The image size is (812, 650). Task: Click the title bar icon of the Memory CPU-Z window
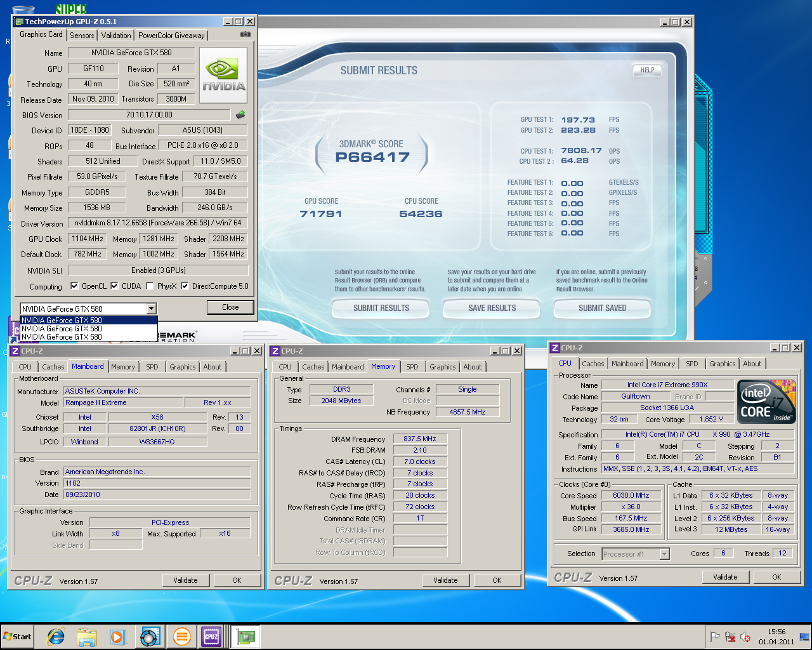[x=275, y=351]
